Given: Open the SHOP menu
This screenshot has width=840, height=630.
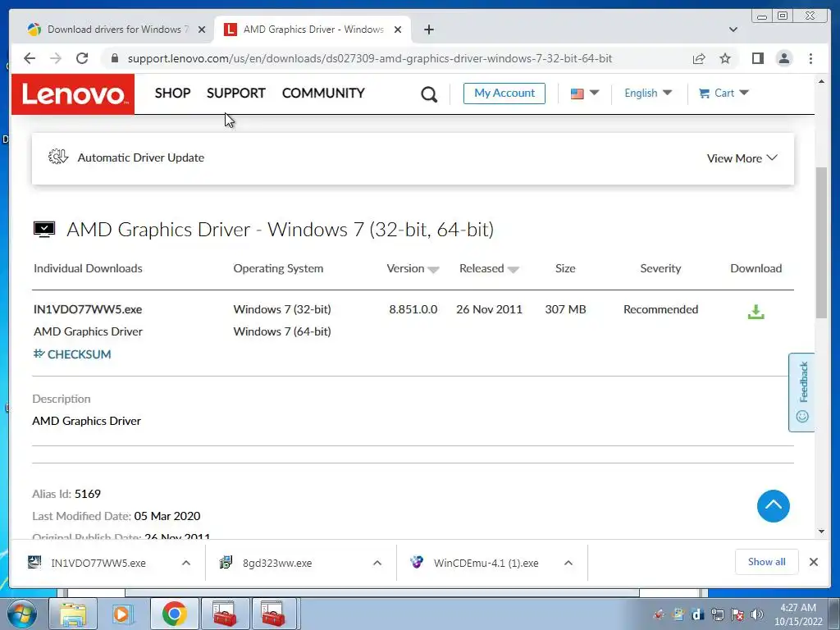Looking at the screenshot, I should tap(172, 94).
